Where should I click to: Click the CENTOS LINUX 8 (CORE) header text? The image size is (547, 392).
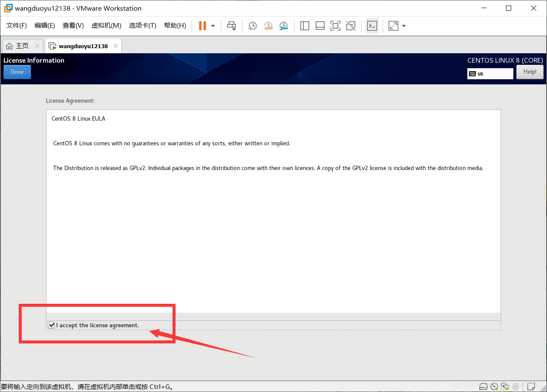tap(505, 61)
